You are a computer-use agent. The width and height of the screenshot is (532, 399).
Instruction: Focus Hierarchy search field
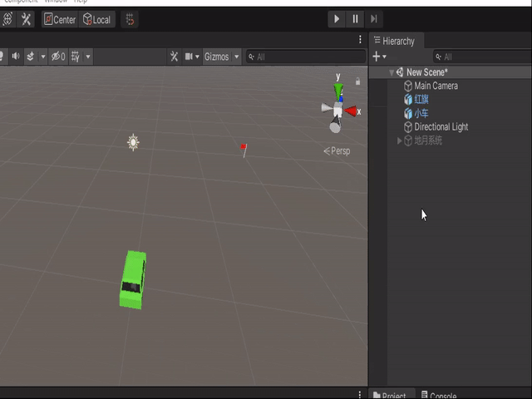click(x=482, y=57)
